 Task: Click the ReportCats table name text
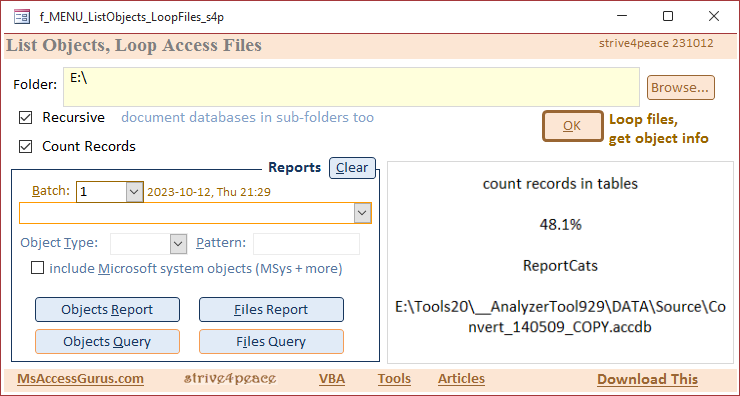pyautogui.click(x=560, y=266)
